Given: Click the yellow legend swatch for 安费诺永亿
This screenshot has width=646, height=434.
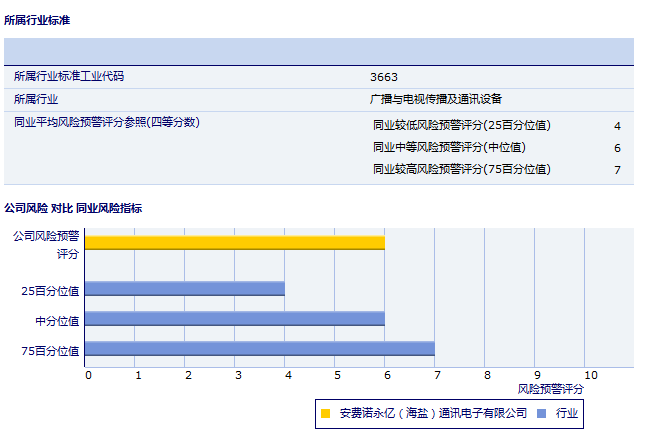Looking at the screenshot, I should coord(326,412).
